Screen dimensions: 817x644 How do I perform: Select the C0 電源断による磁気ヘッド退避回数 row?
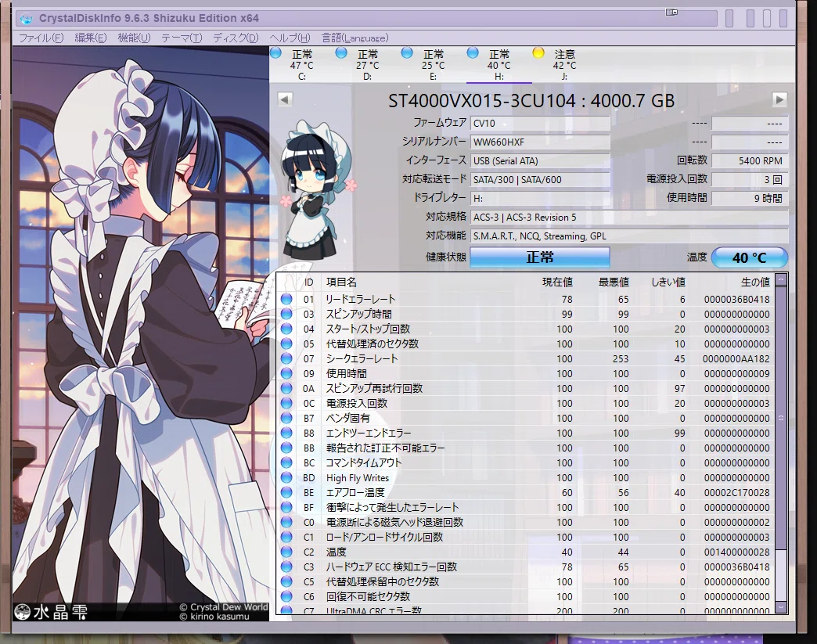[x=525, y=522]
